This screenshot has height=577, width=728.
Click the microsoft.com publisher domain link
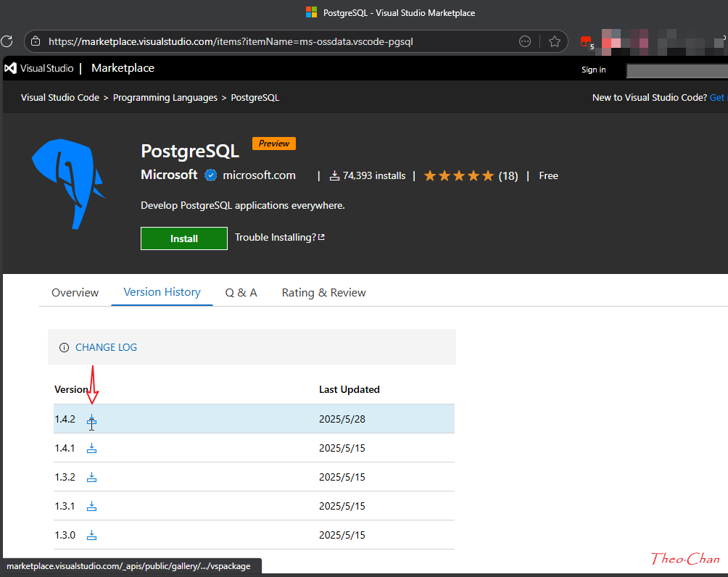(259, 175)
